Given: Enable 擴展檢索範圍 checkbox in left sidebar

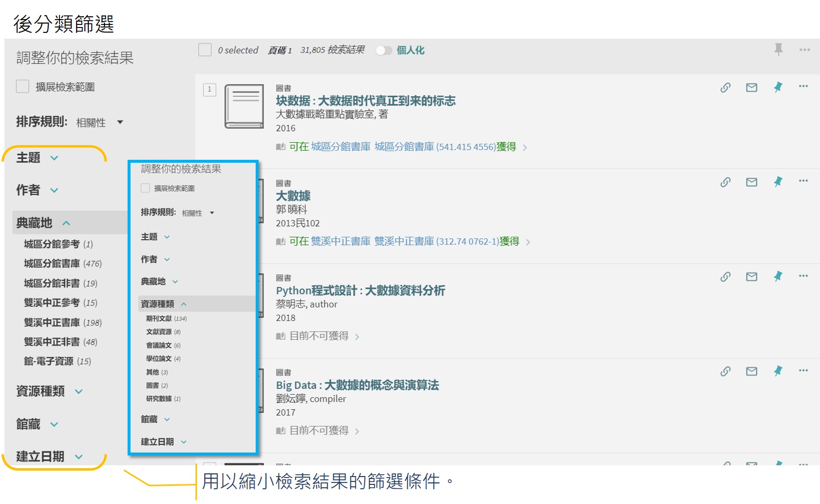Looking at the screenshot, I should (23, 87).
